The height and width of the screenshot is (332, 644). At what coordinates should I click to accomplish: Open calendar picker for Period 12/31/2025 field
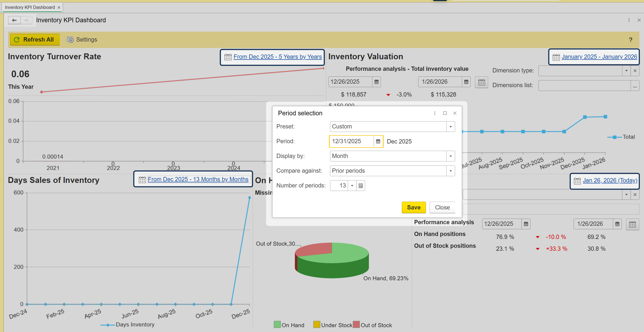pyautogui.click(x=378, y=141)
